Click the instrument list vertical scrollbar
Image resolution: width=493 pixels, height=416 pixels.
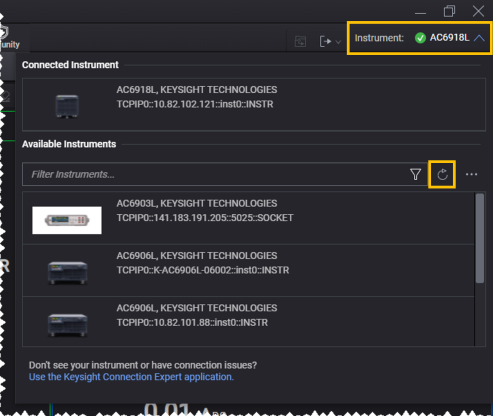click(480, 238)
